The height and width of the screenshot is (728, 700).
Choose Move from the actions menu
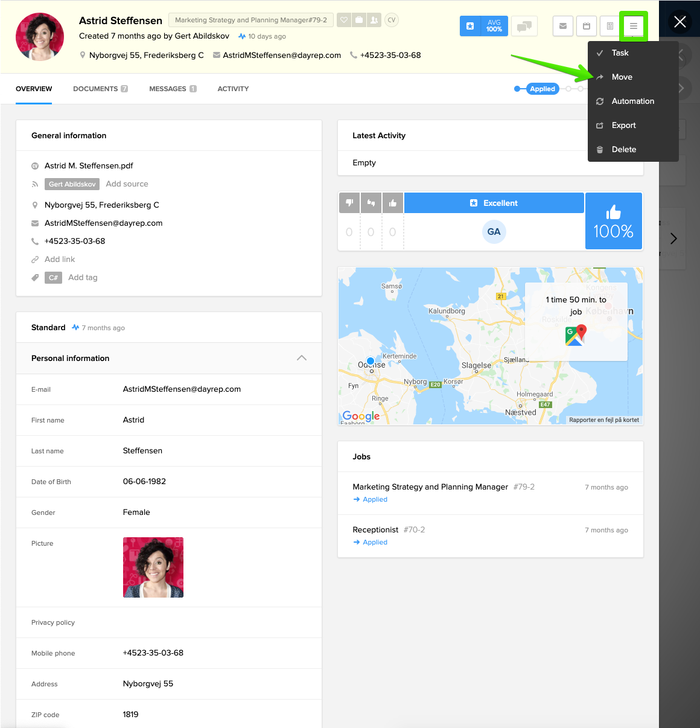622,77
